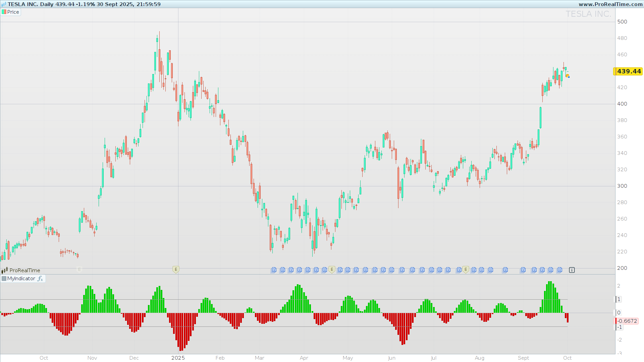The image size is (644, 362).
Task: Open the last news icon before info icon
Action: 559,270
